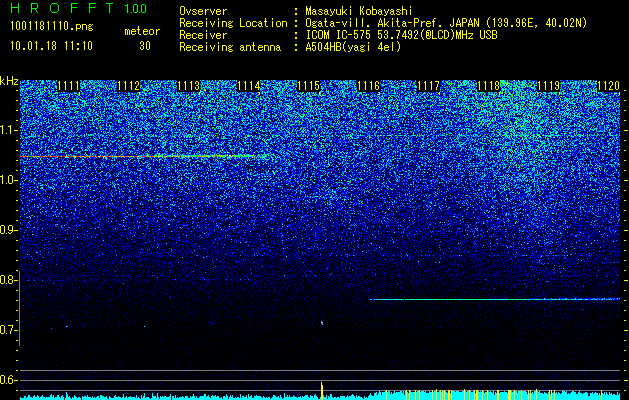
Task: Click the 1116 time marker
Action: [368, 86]
